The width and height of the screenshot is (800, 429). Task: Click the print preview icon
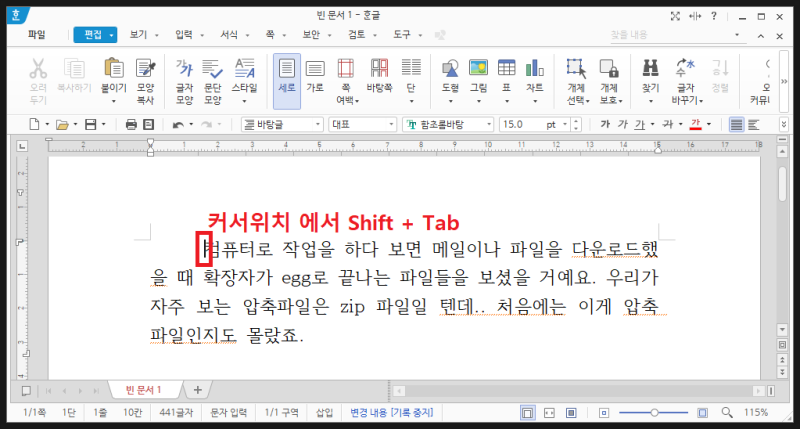[x=148, y=124]
